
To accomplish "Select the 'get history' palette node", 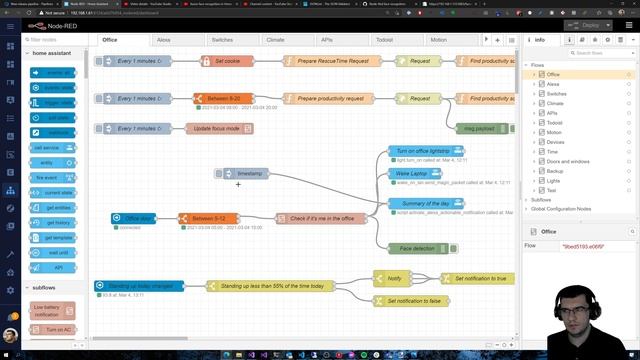I will [x=53, y=222].
